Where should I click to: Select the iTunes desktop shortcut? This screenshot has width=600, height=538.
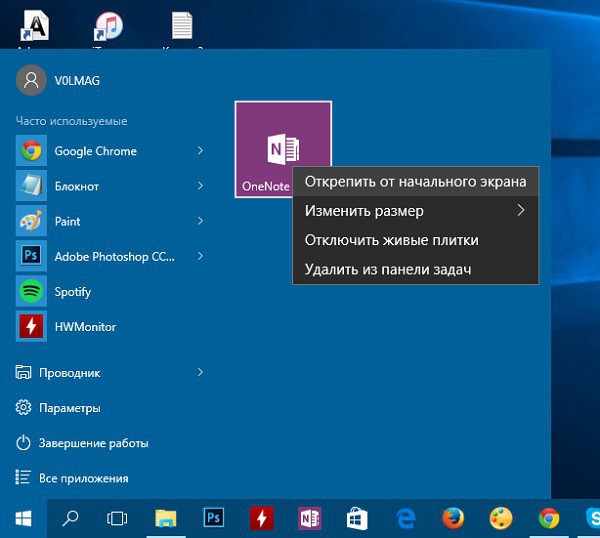pos(109,26)
